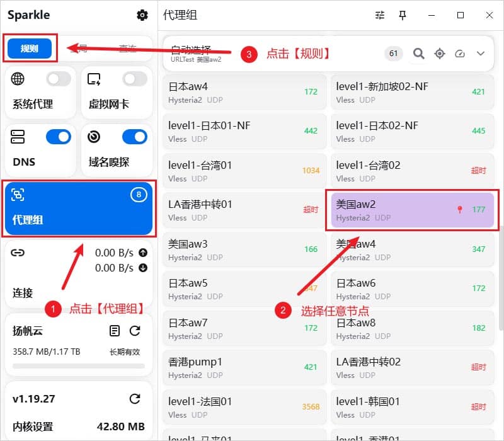Click the 61 node count badge
Viewport: 504px width, 441px height.
coord(393,54)
